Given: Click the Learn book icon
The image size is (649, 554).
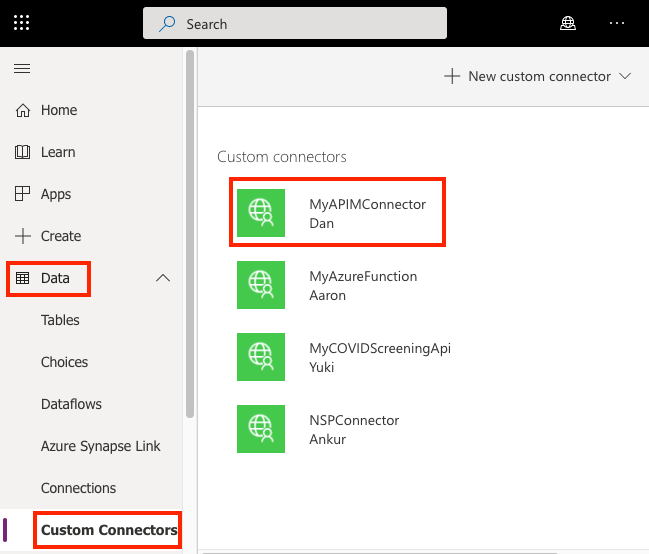Looking at the screenshot, I should [x=22, y=152].
